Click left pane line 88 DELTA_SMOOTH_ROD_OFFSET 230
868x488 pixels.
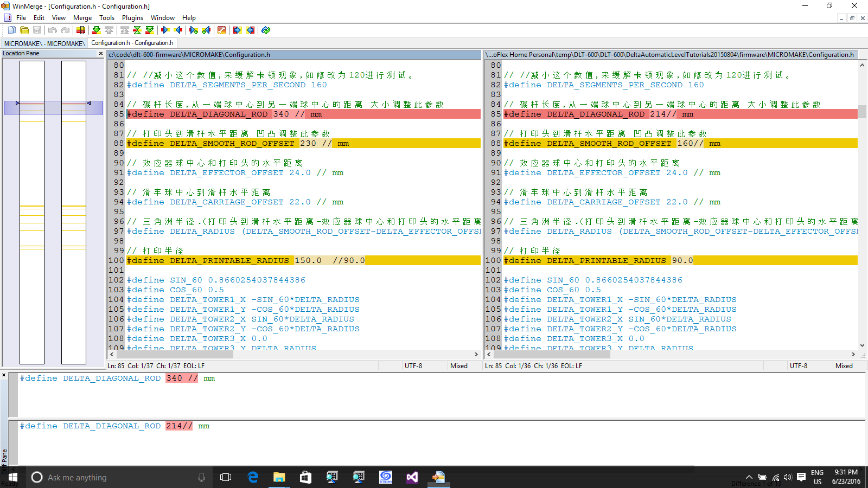coord(303,143)
